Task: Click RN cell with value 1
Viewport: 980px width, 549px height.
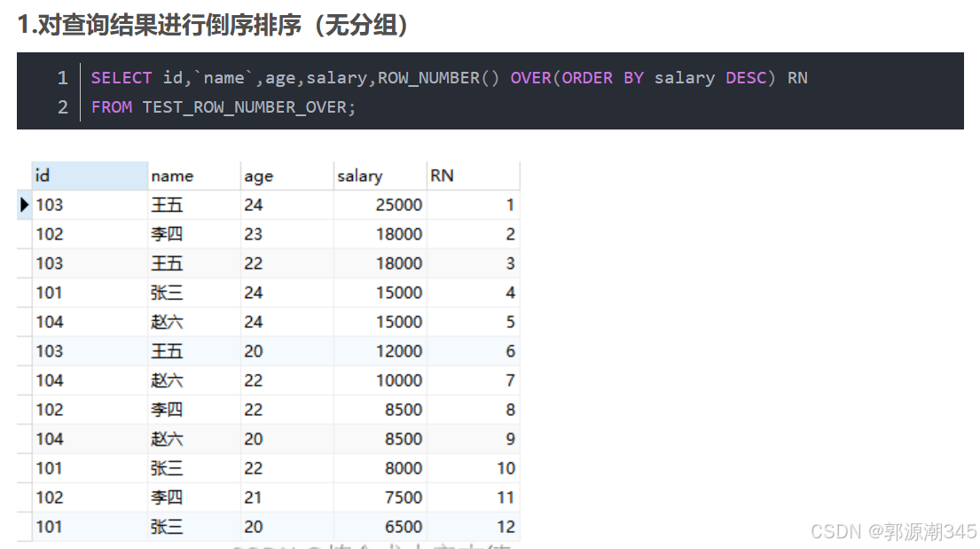Action: click(x=473, y=205)
